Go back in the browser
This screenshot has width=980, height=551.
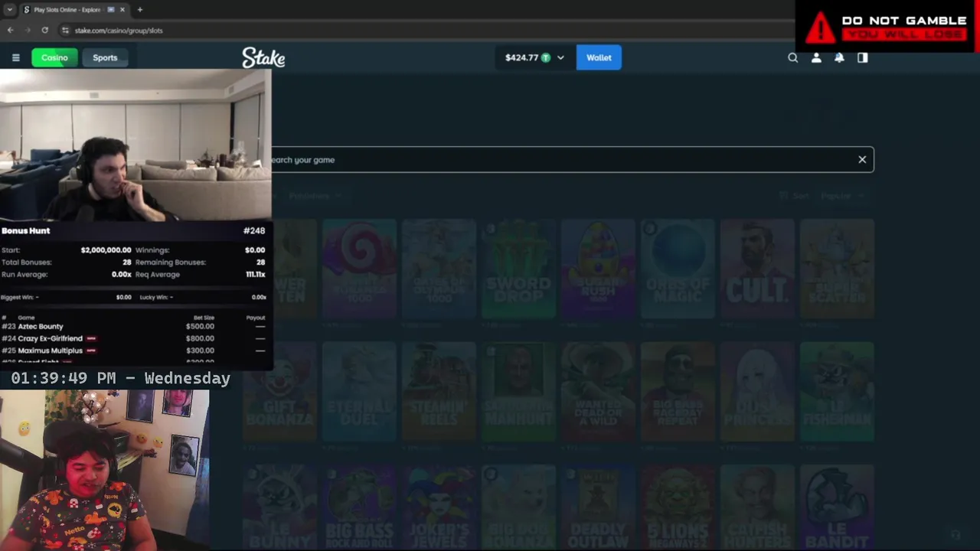[x=10, y=30]
